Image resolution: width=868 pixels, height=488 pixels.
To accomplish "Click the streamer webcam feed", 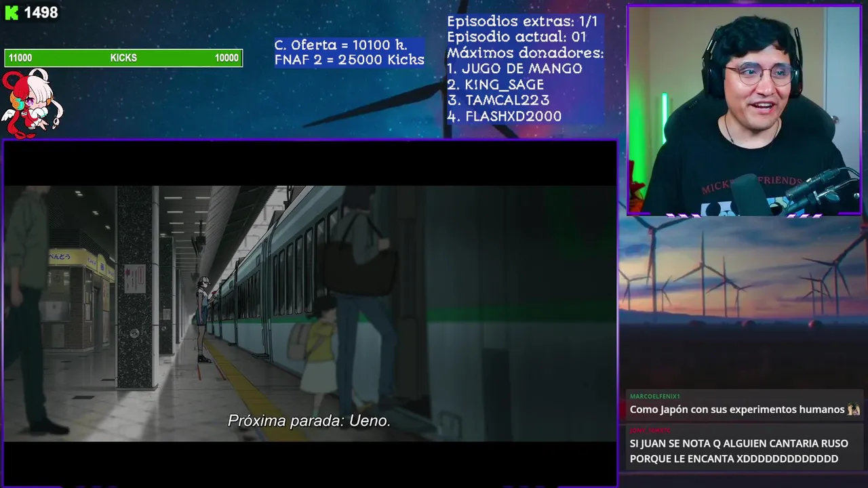I will pyautogui.click(x=744, y=110).
